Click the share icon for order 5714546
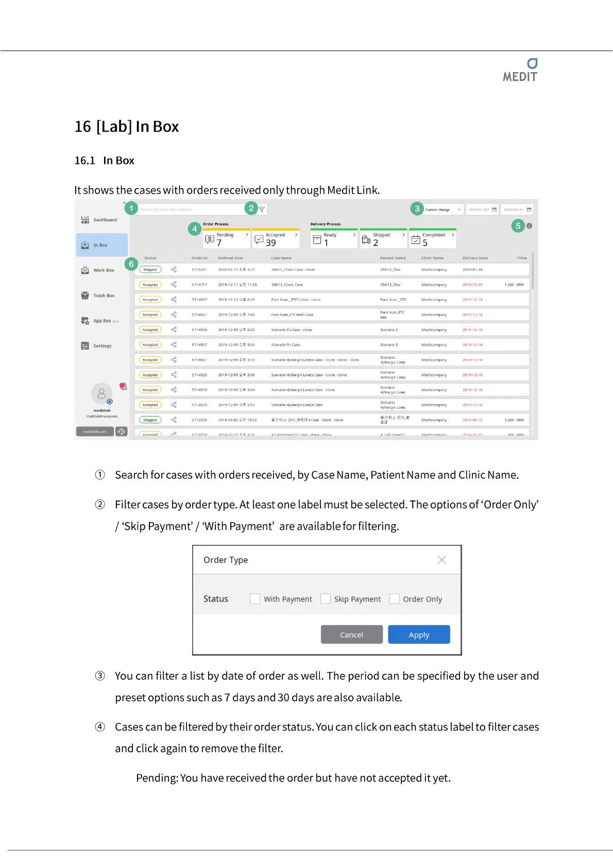Image resolution: width=613 pixels, height=868 pixels. point(174,329)
